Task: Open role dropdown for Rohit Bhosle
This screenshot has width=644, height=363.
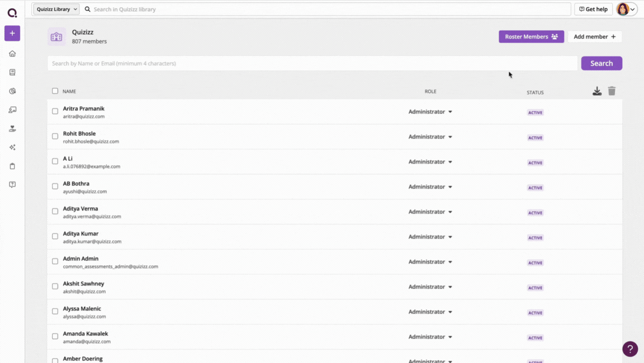Action: (430, 137)
